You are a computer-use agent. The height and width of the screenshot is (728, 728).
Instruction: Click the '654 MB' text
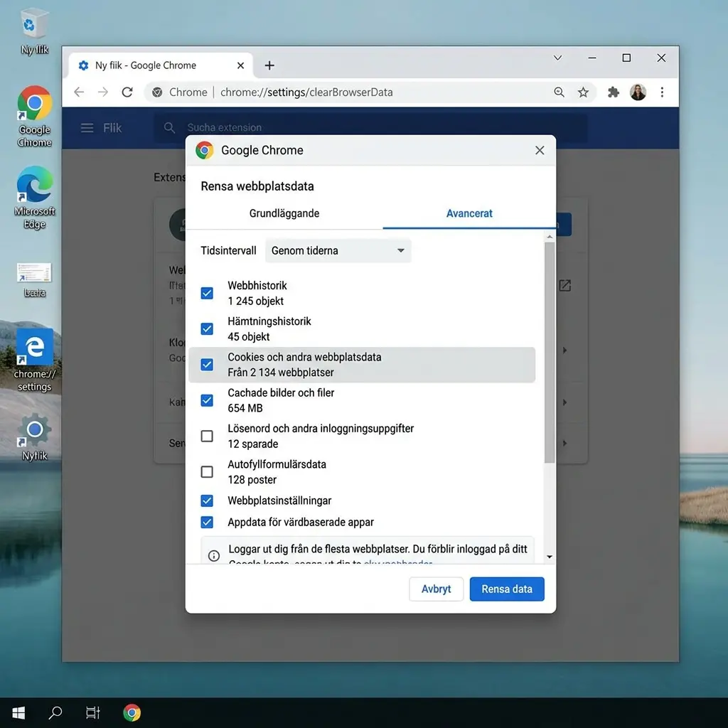point(245,408)
